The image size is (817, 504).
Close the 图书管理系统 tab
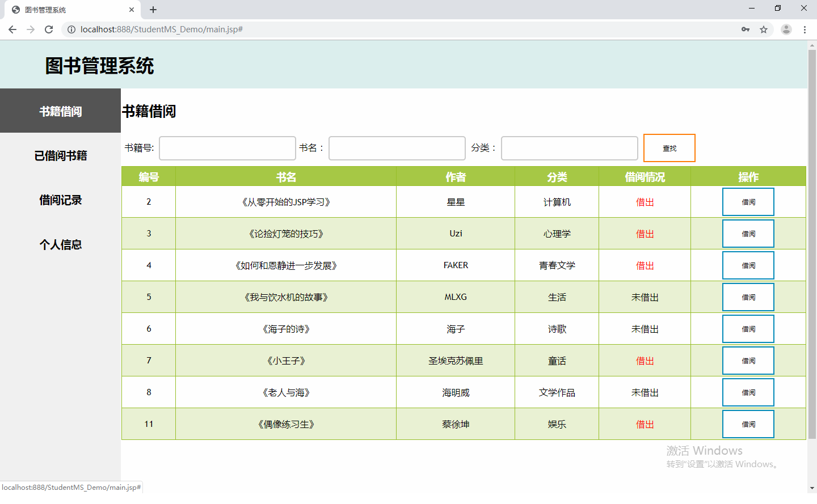coord(132,10)
